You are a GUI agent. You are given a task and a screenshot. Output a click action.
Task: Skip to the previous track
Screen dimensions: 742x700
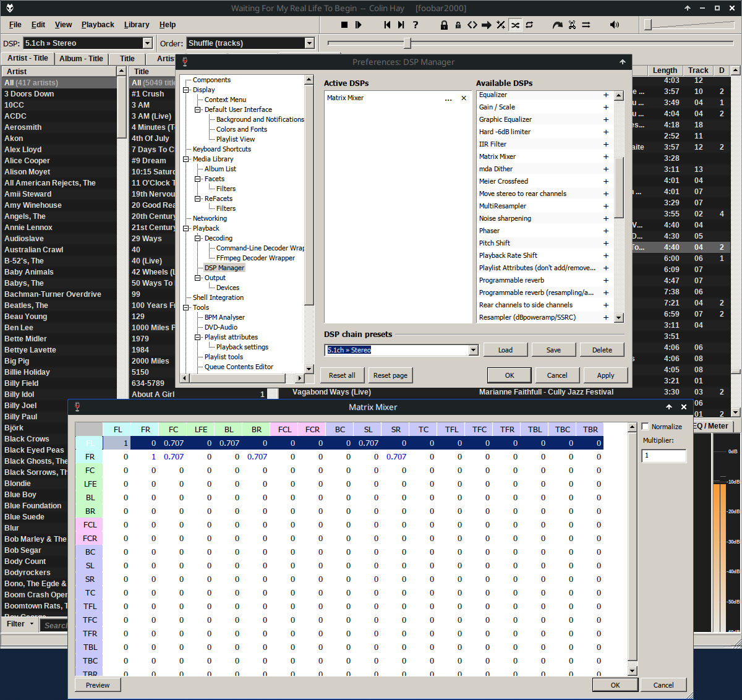coord(387,25)
